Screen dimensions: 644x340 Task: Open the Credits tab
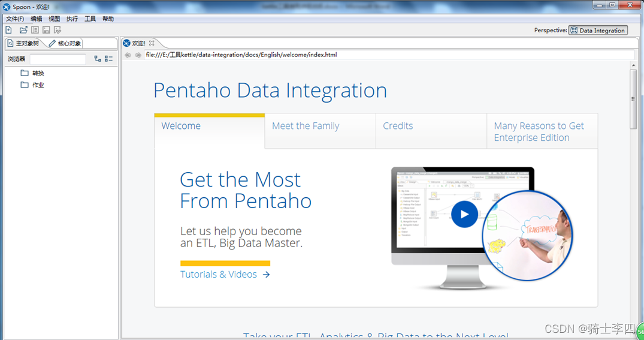[x=431, y=131]
